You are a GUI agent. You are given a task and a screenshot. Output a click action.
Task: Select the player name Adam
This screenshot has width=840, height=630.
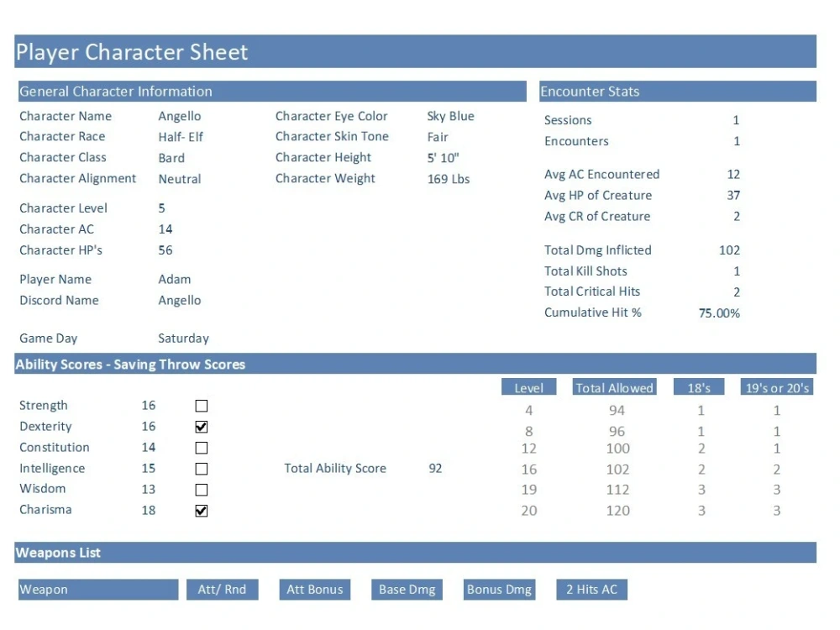[x=175, y=280]
